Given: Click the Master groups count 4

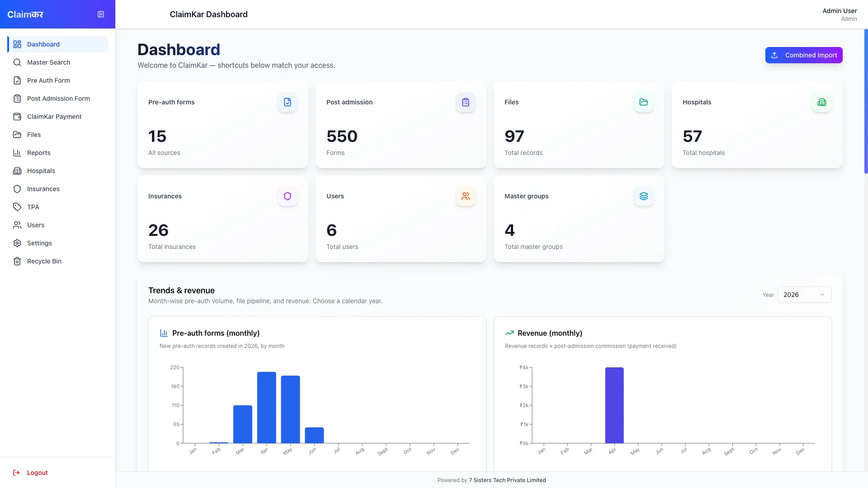Looking at the screenshot, I should click(509, 230).
